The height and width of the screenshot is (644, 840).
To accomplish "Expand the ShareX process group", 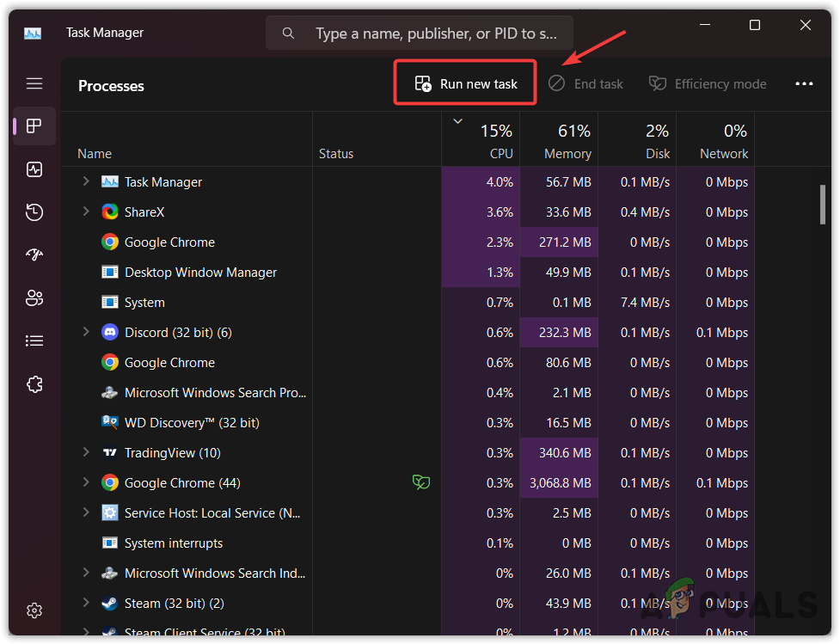I will pos(86,212).
